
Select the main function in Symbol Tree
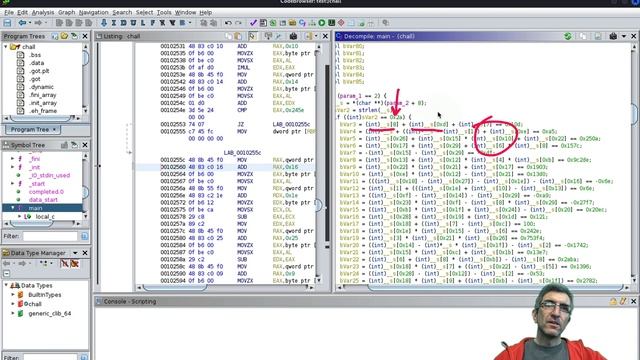click(x=35, y=208)
